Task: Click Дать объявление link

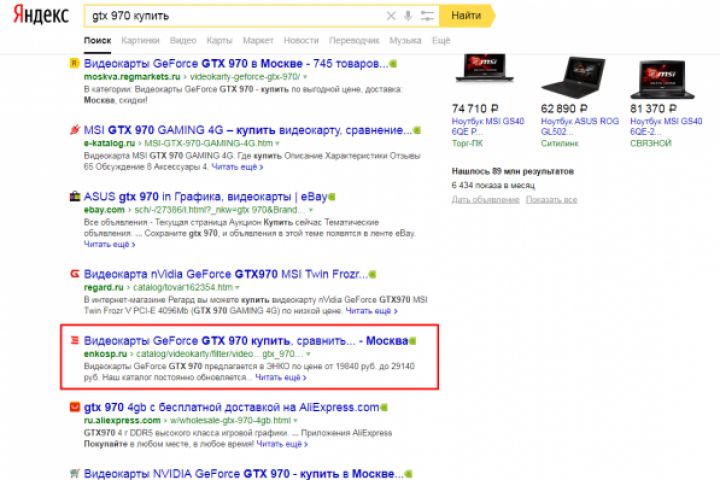Action: [485, 200]
